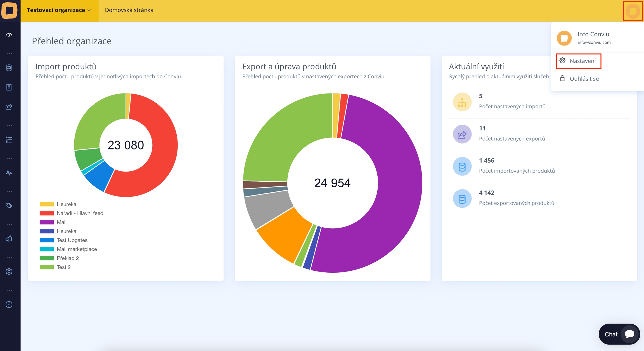Open the checklist sidebar icon
This screenshot has height=351, width=644.
coord(9,140)
